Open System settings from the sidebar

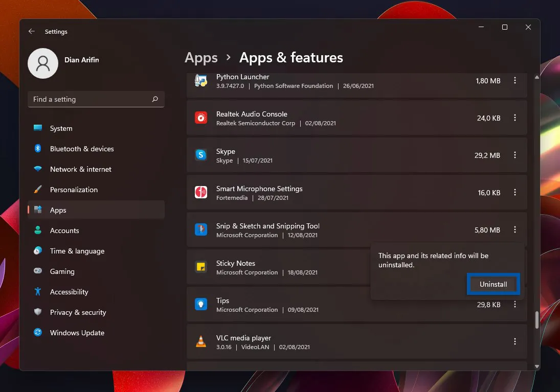(x=60, y=128)
